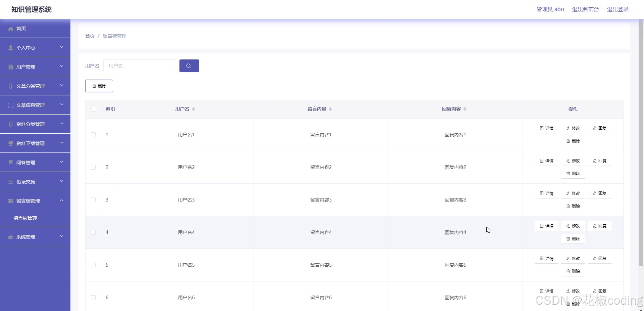644x311 pixels.
Task: Sort by 回复内容 column arrows
Action: pyautogui.click(x=465, y=109)
